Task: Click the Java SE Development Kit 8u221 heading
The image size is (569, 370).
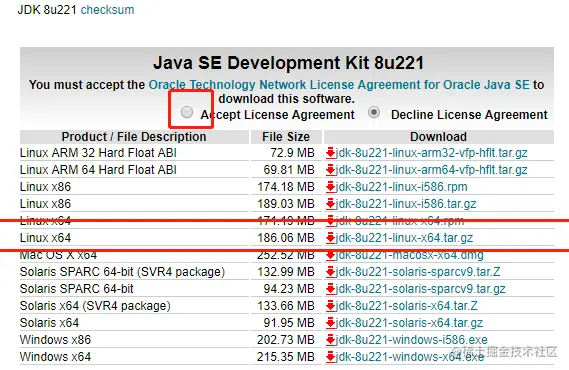Action: point(288,63)
